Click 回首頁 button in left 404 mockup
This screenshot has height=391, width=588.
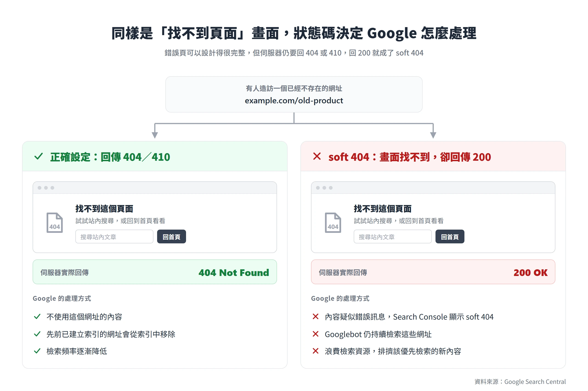171,236
